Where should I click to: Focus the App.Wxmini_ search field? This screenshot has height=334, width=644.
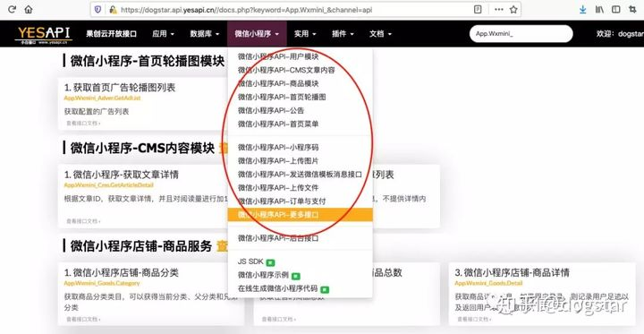pyautogui.click(x=521, y=34)
